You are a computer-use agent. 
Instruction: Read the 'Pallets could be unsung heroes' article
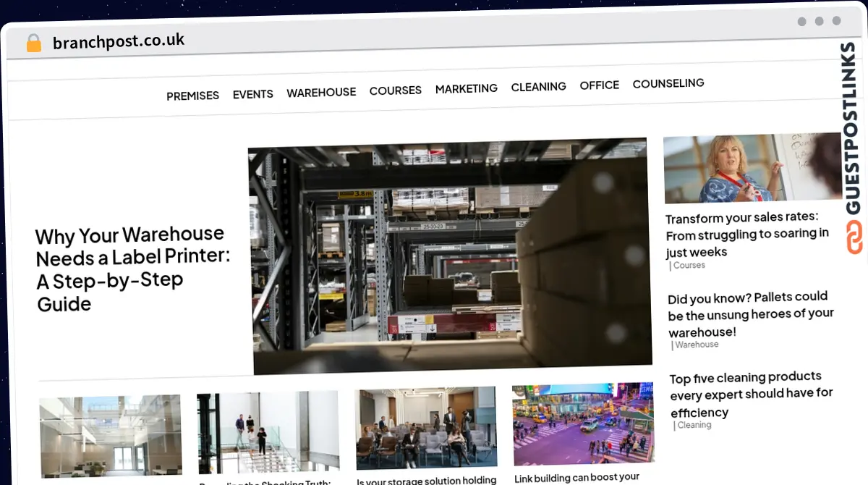point(751,314)
